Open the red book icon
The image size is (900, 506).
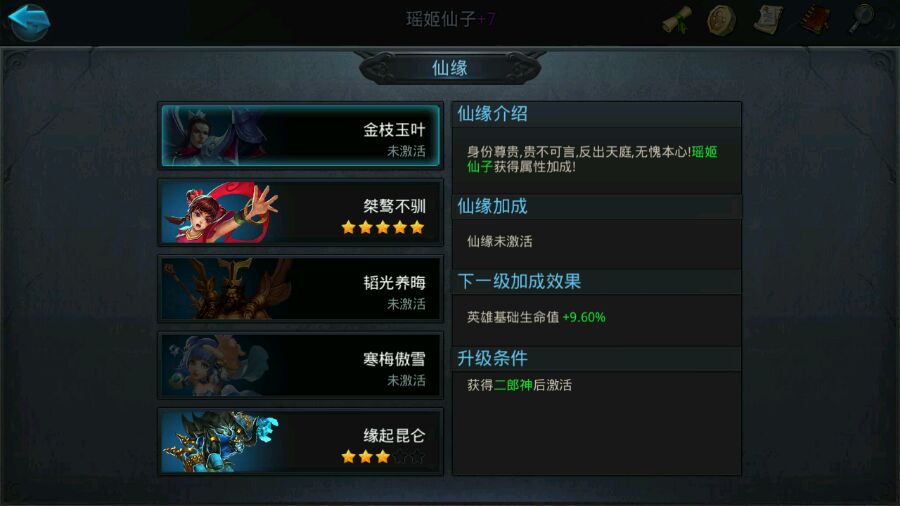point(815,21)
